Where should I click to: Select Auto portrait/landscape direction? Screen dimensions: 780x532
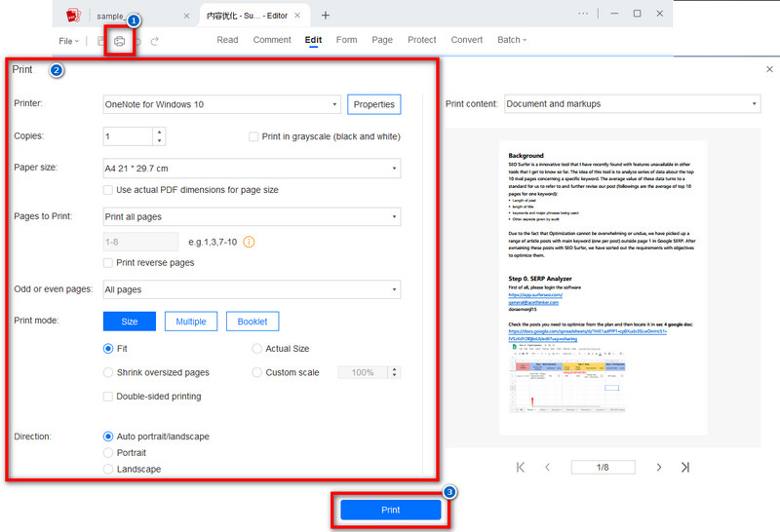[108, 437]
